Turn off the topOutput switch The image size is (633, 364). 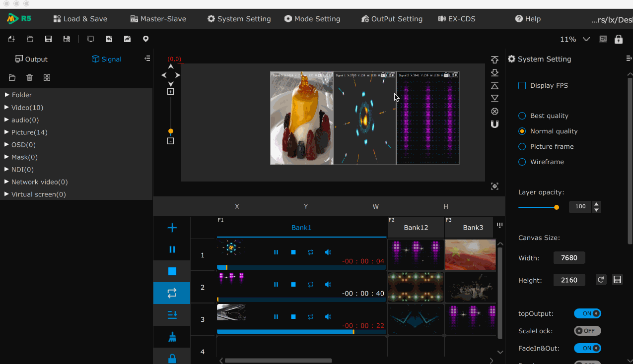[587, 313]
